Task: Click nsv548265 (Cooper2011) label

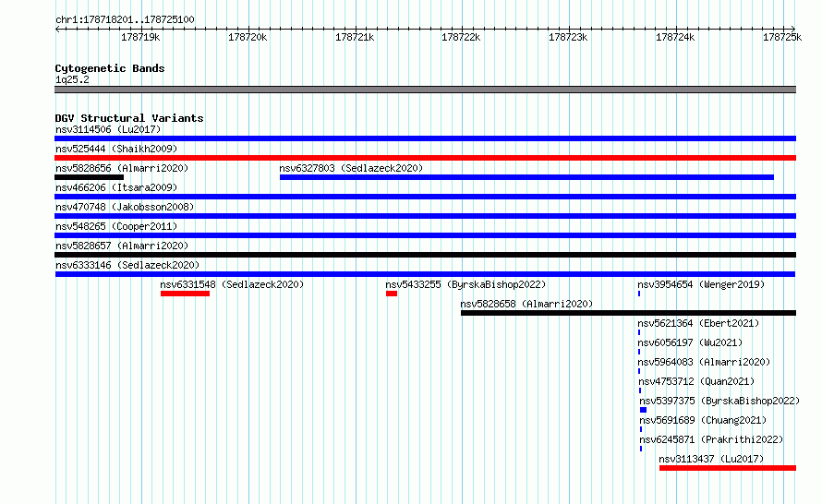Action: coord(116,226)
